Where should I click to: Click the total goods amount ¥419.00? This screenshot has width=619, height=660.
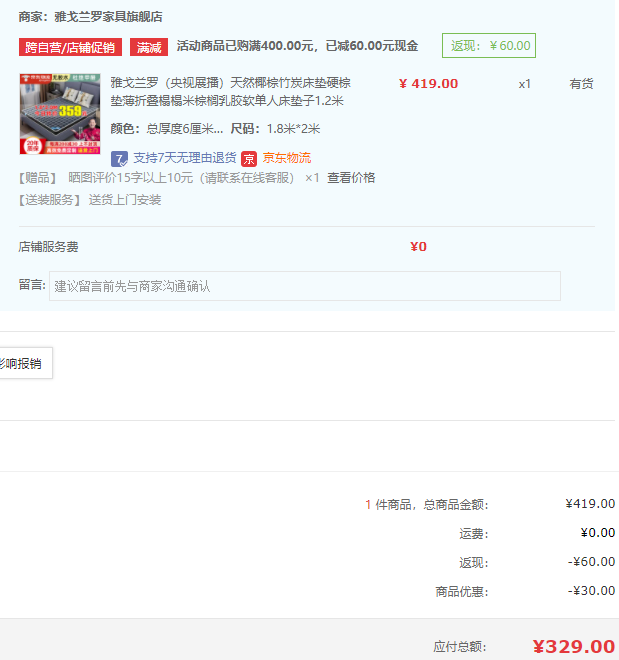[590, 504]
